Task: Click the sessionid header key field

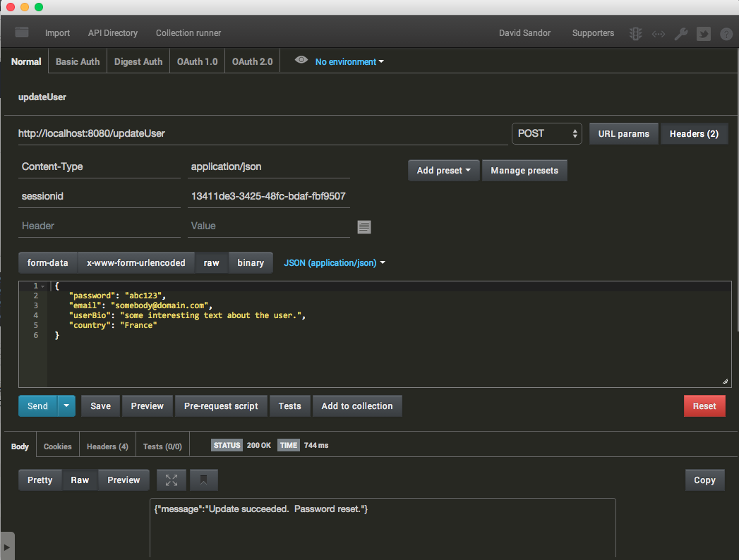Action: 99,196
